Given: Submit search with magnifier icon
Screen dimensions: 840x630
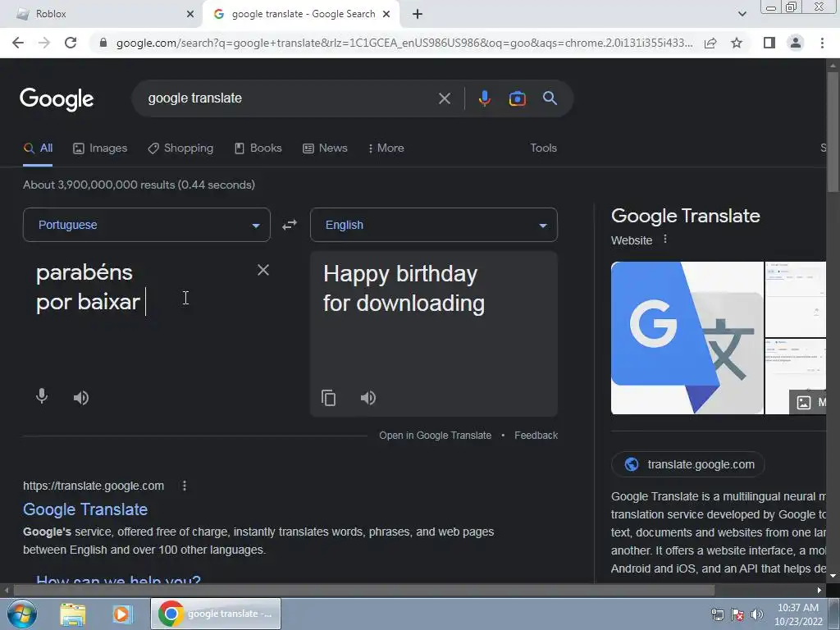Looking at the screenshot, I should [550, 98].
